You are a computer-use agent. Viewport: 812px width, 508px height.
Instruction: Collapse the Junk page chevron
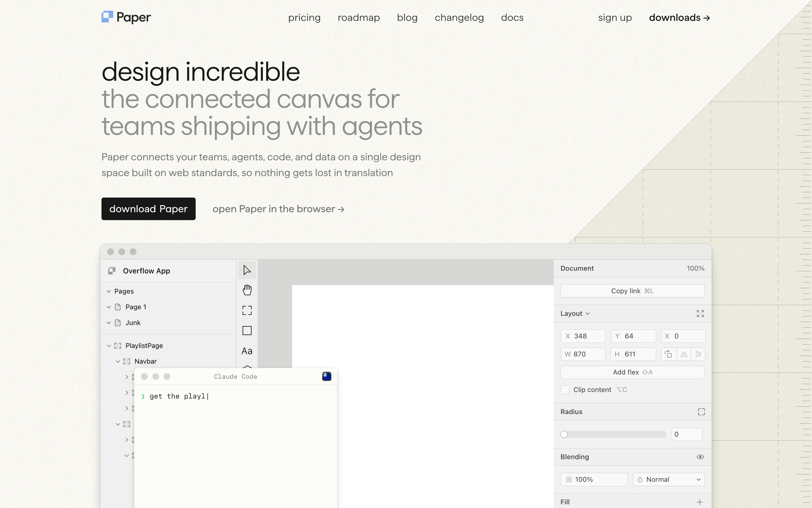click(109, 323)
